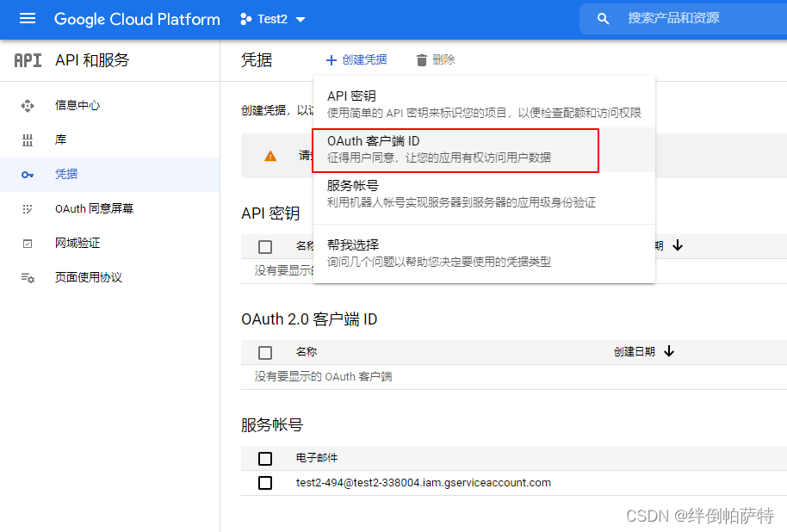Click 没有要显示的 OAuth 客户端 text

[x=323, y=376]
